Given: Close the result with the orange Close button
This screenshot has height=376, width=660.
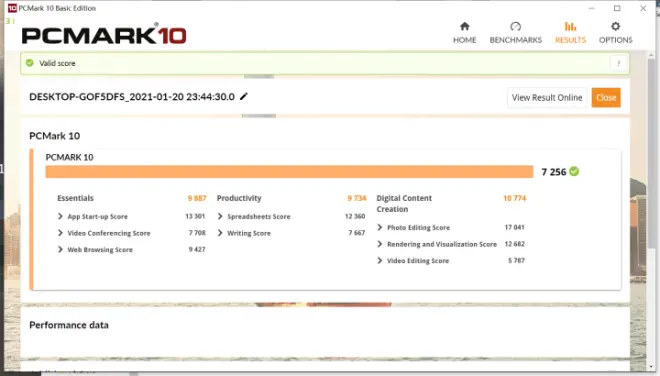Looking at the screenshot, I should tap(606, 98).
